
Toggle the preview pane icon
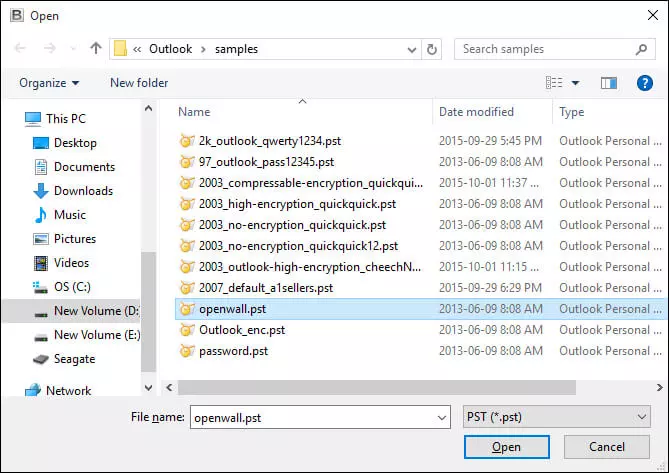point(610,83)
